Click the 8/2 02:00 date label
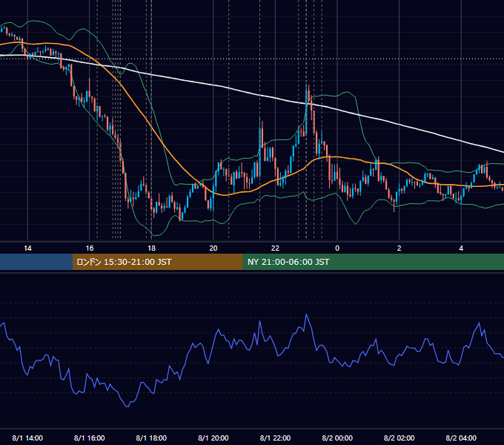This screenshot has width=504, height=445. [x=399, y=438]
